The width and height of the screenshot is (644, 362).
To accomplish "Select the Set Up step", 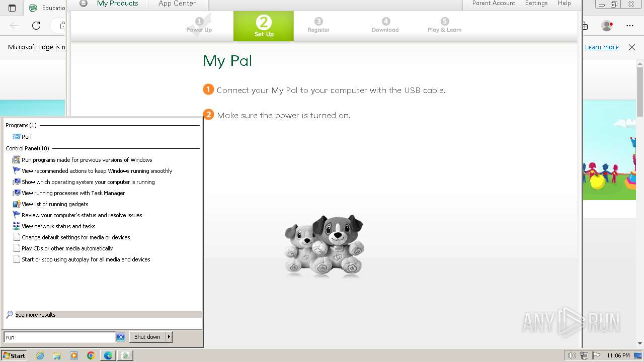I will (x=264, y=26).
